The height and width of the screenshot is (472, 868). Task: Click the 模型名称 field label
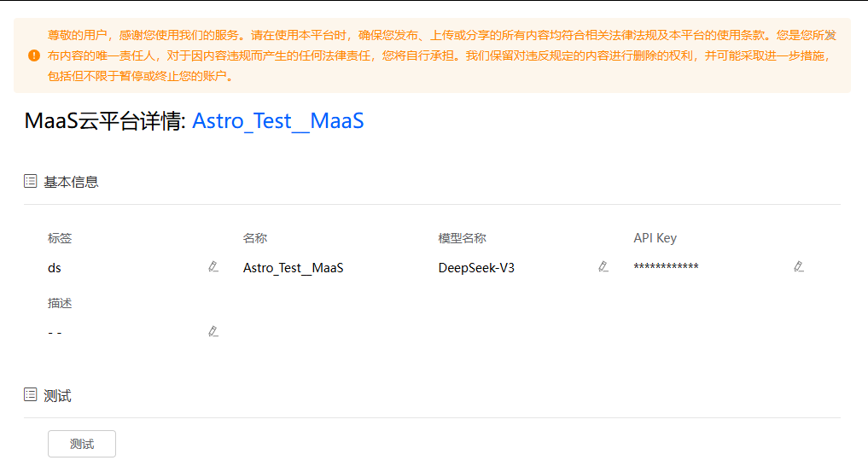(x=463, y=238)
